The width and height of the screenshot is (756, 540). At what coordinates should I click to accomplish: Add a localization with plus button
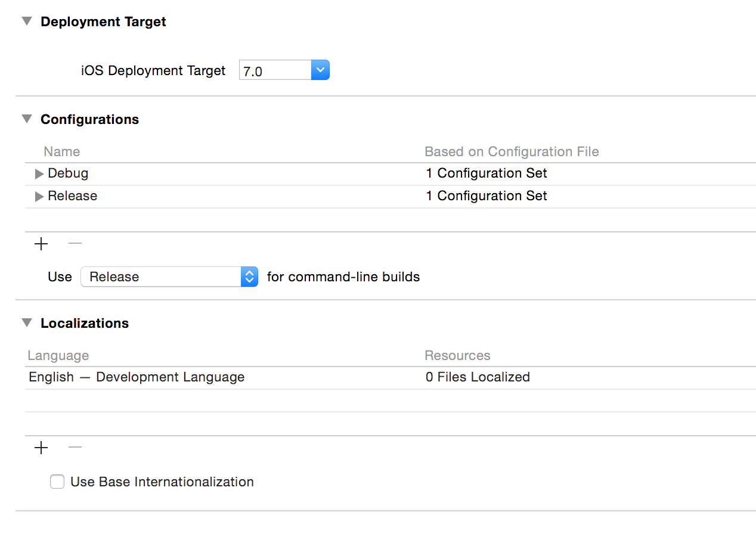(x=41, y=448)
